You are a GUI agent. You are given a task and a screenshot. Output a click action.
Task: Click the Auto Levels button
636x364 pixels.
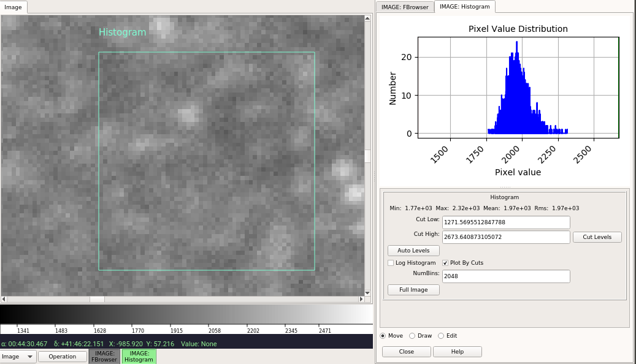(413, 251)
